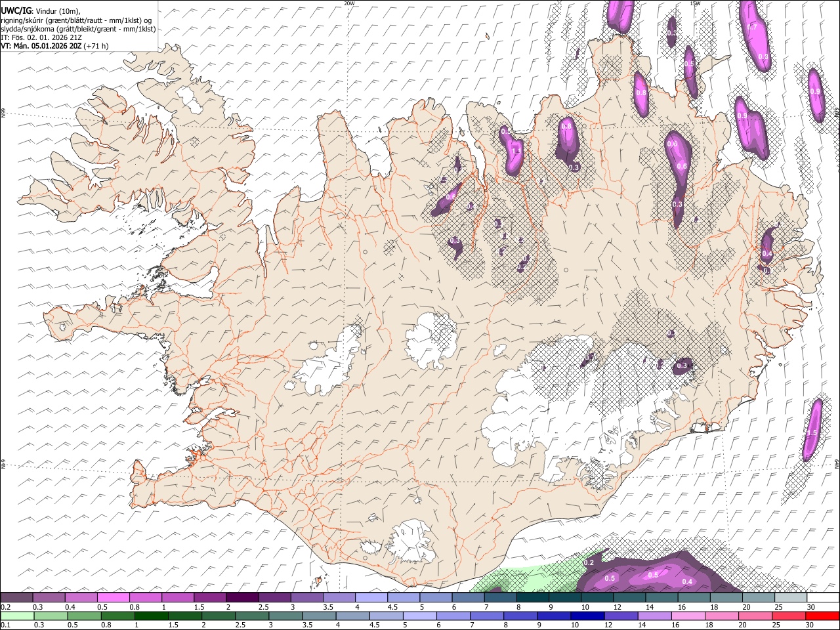Pick the darkest purple 2 swatch in snow legend

(x=242, y=597)
